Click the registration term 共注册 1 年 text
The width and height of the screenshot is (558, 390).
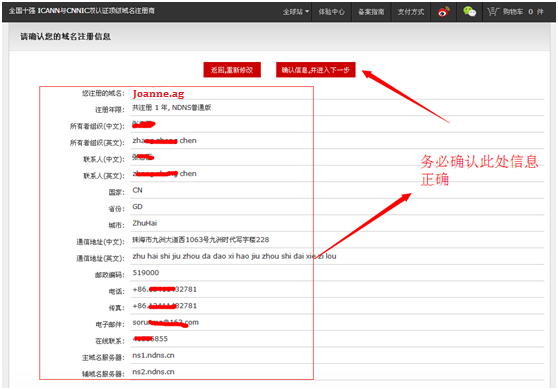point(149,107)
